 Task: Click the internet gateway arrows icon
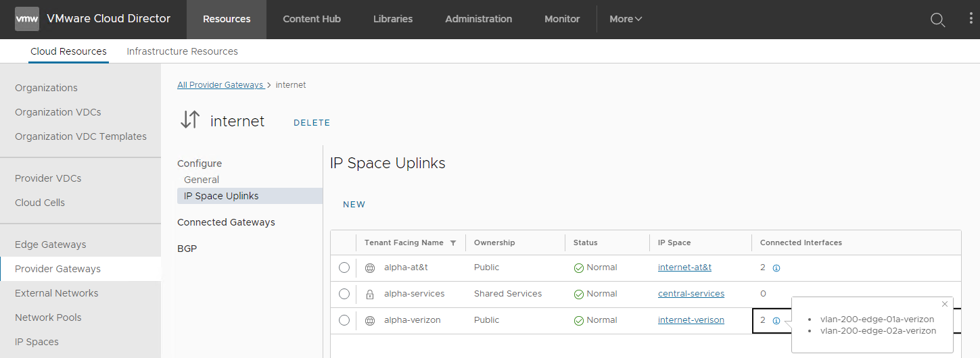tap(190, 120)
